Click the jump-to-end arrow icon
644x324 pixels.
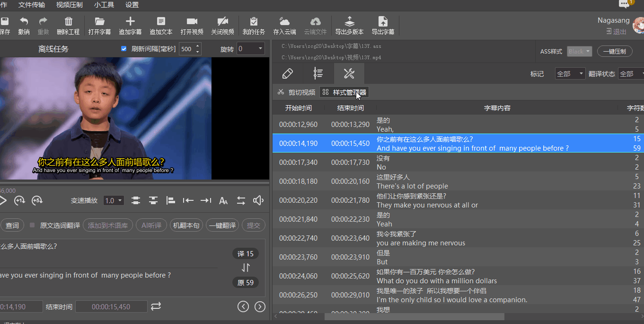206,200
